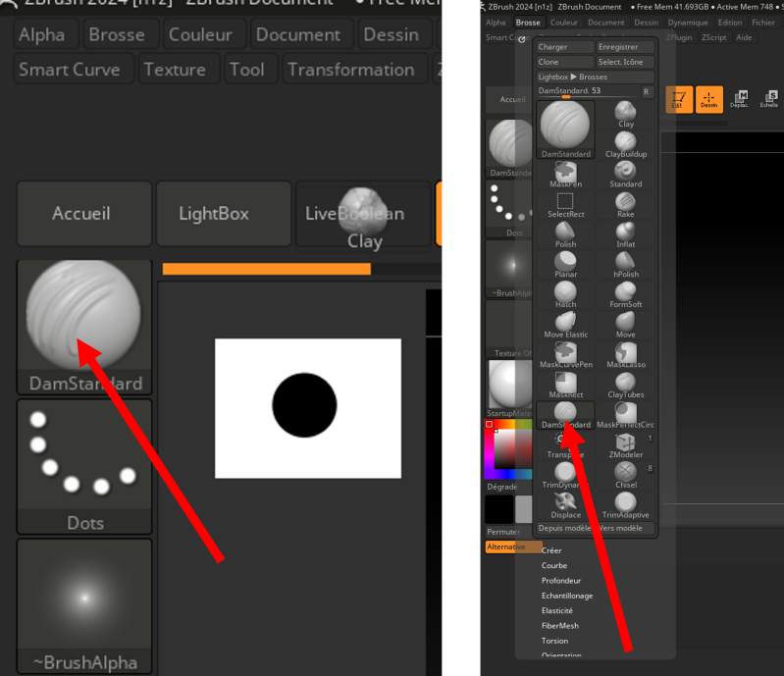Select the MaskCurvePen brush
This screenshot has width=784, height=676.
click(565, 354)
